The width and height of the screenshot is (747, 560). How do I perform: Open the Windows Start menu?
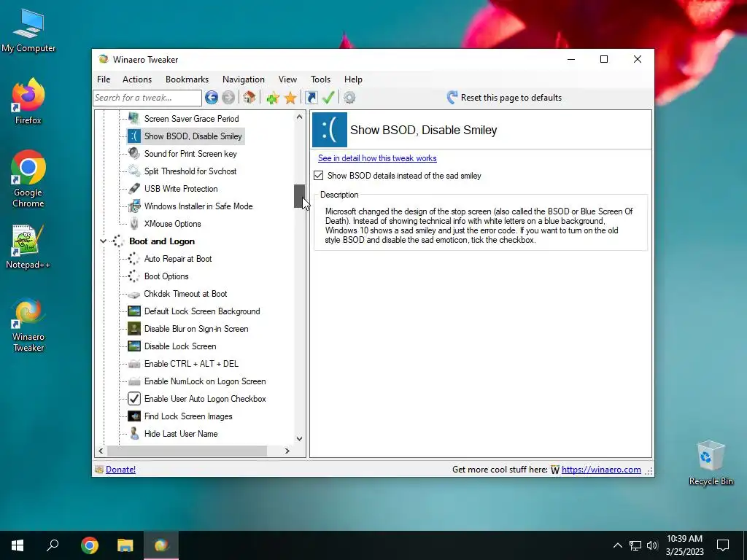click(18, 545)
